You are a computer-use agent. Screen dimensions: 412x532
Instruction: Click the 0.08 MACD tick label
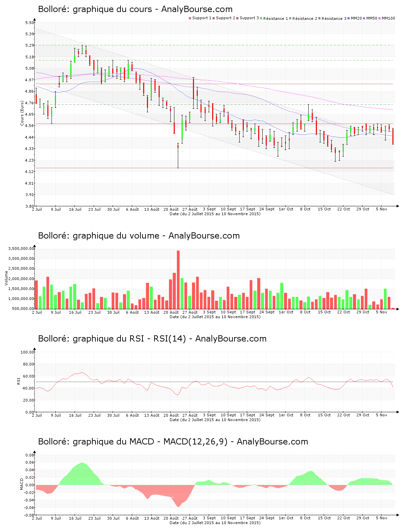coord(30,455)
